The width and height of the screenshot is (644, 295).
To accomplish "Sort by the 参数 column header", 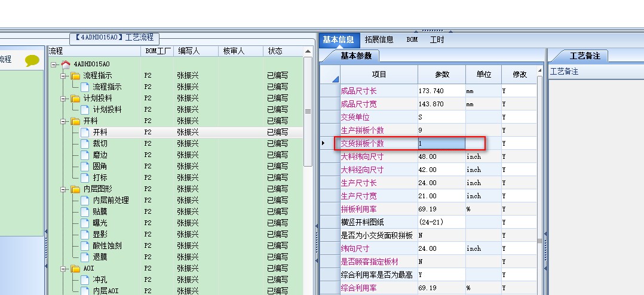I will (442, 75).
